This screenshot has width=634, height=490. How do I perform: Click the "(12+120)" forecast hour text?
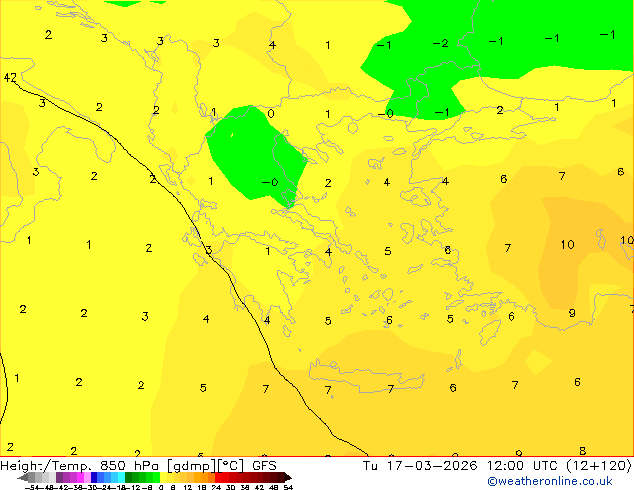point(599,466)
